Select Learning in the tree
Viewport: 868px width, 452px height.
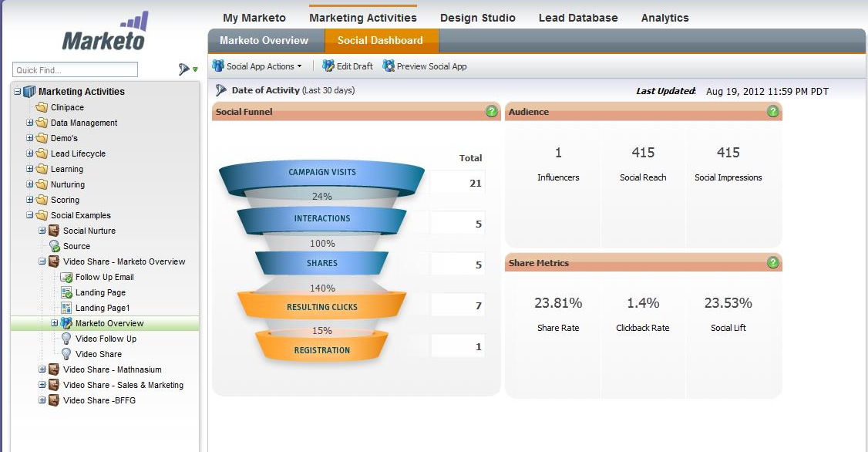coord(67,169)
